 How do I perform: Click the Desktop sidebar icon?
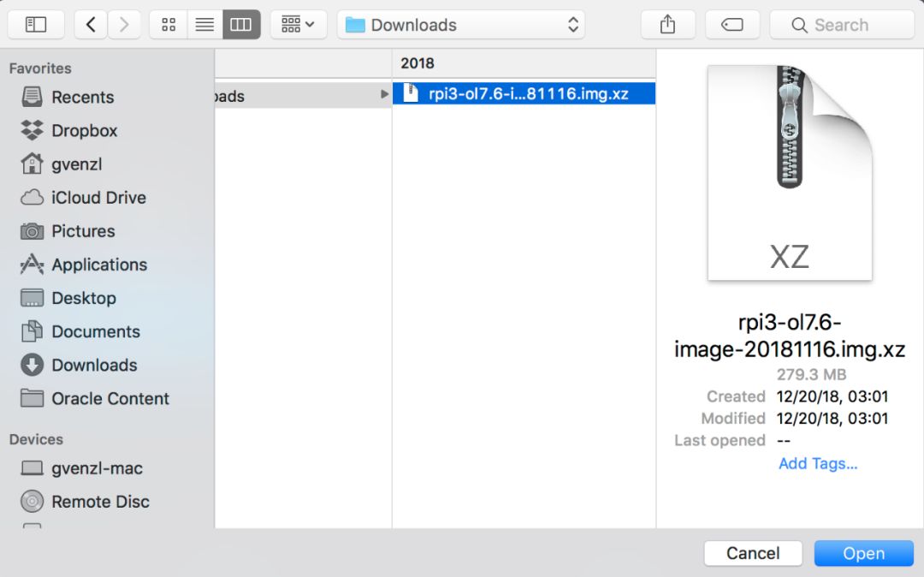(x=32, y=298)
